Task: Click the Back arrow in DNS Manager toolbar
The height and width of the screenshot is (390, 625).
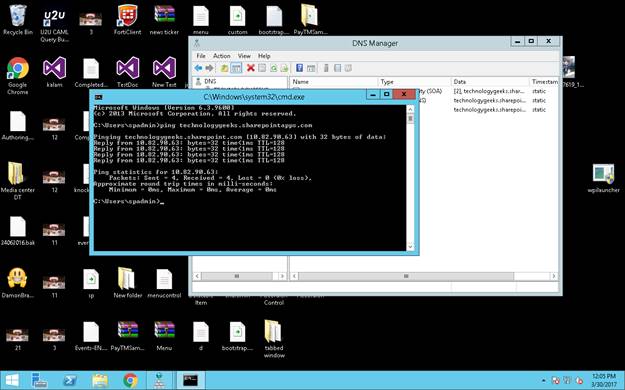Action: 198,68
